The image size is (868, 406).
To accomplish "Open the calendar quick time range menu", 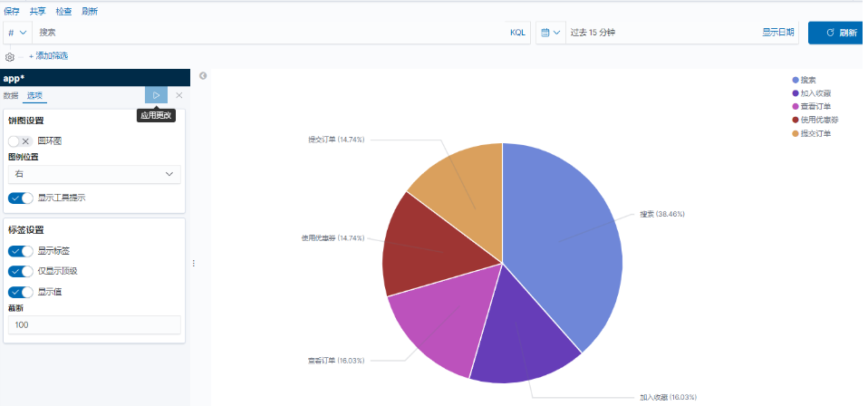I will point(550,33).
